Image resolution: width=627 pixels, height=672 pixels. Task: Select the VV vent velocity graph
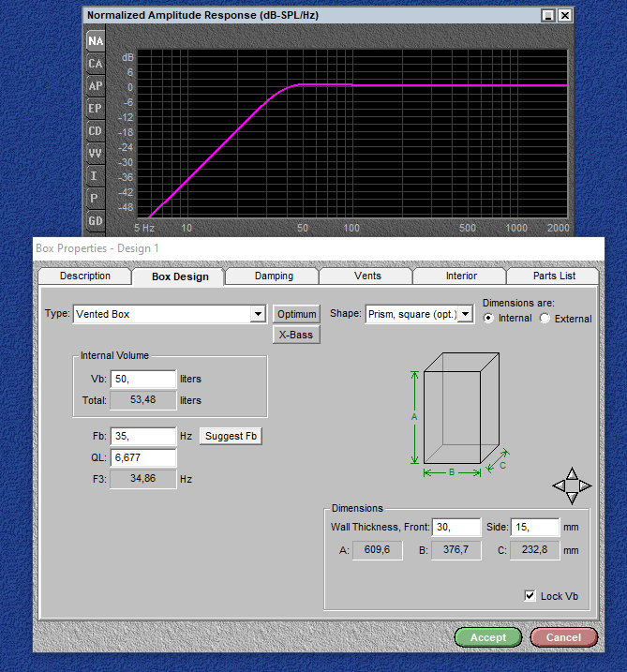click(96, 154)
